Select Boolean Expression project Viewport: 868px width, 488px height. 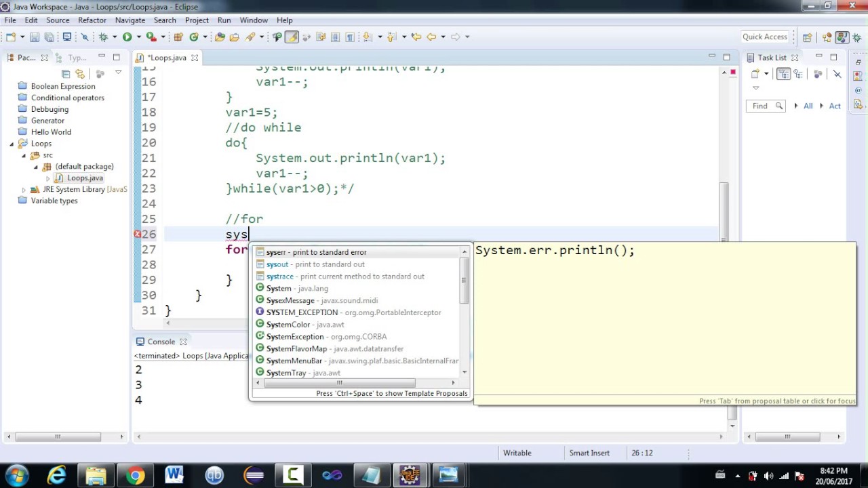click(63, 86)
